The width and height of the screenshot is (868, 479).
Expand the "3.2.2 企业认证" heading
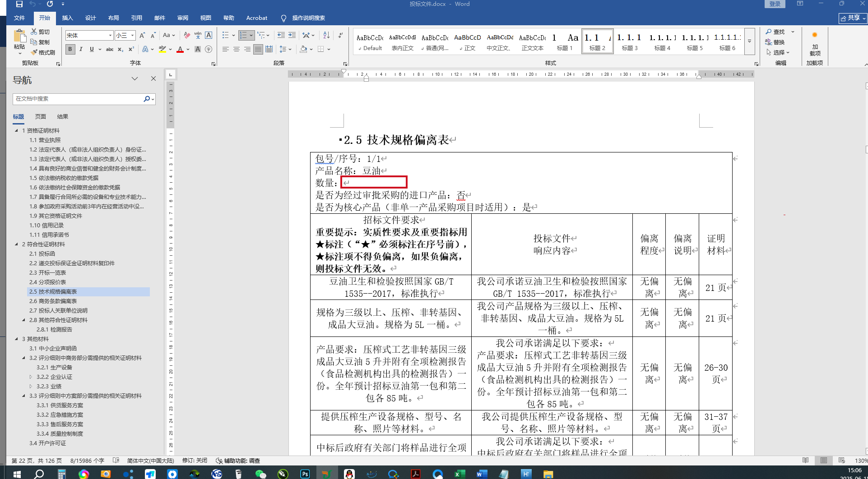[x=31, y=377]
